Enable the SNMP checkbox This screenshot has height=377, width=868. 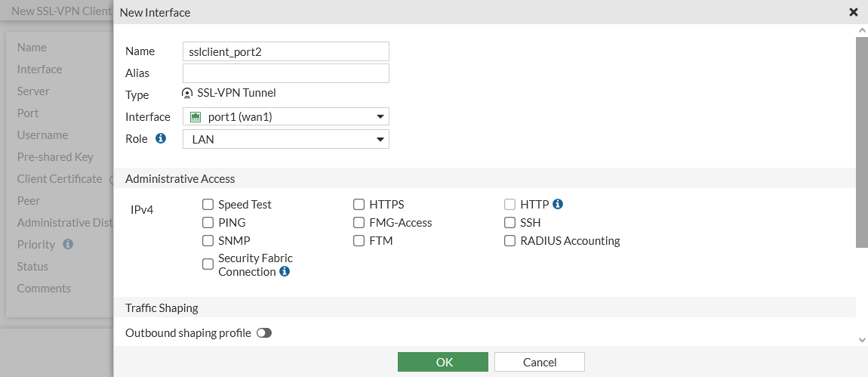(208, 241)
